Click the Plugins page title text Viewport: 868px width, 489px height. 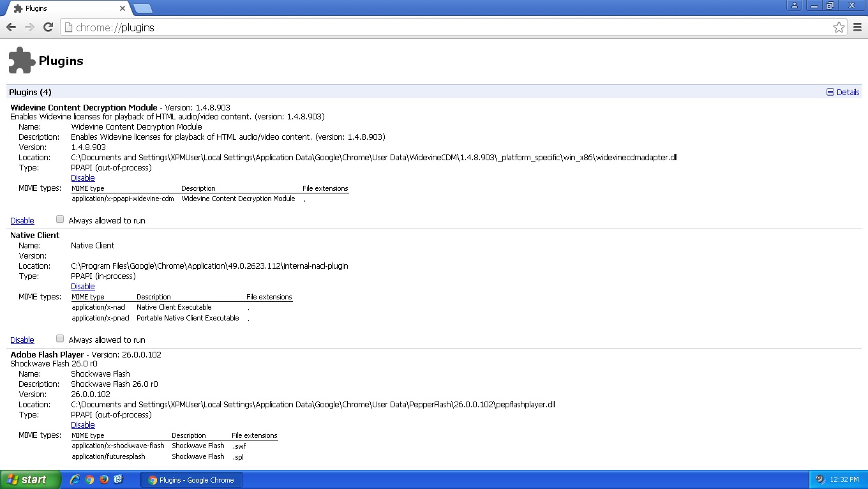click(x=61, y=61)
